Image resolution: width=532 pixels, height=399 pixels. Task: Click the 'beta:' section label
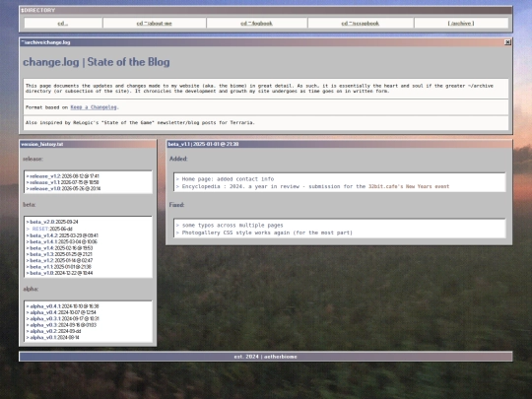pos(30,205)
